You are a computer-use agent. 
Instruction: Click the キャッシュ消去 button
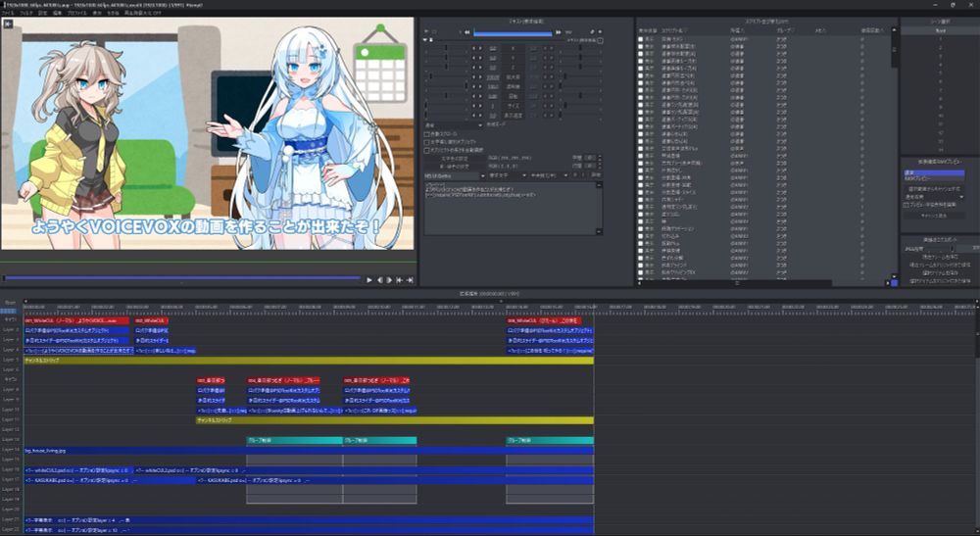pos(934,216)
